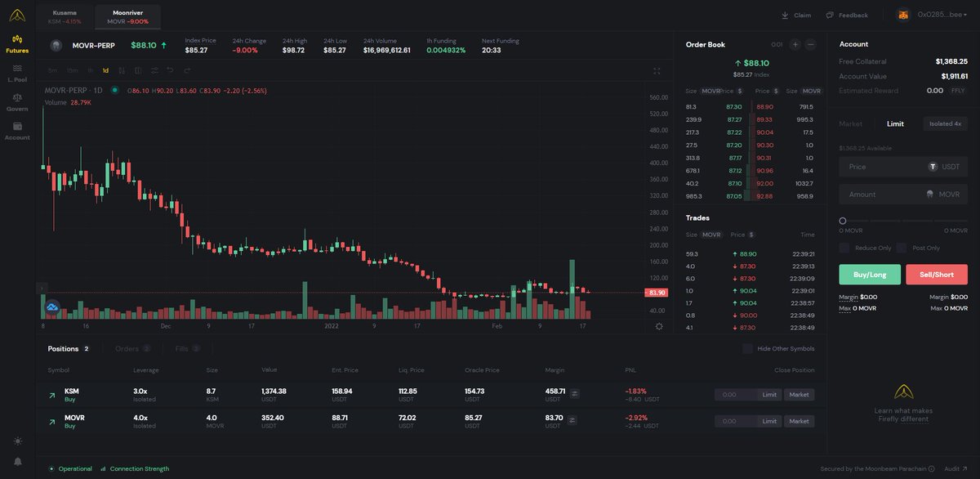Expand the chart with the fullscreen icon

point(656,71)
